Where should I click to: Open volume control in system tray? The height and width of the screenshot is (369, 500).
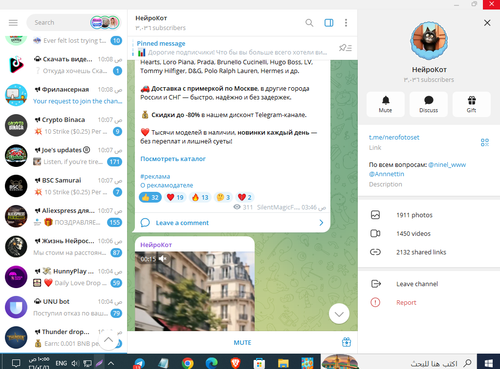click(75, 363)
